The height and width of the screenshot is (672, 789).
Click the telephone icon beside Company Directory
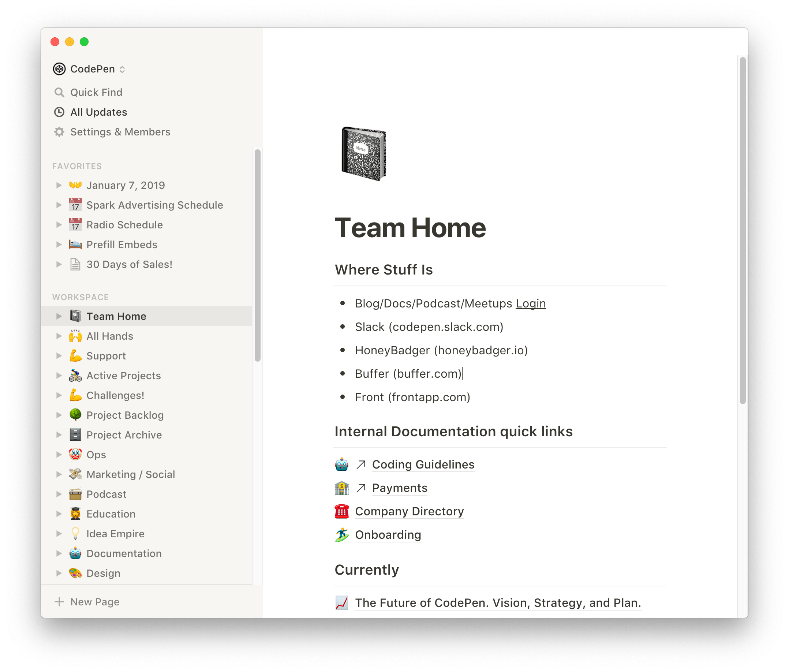[341, 511]
